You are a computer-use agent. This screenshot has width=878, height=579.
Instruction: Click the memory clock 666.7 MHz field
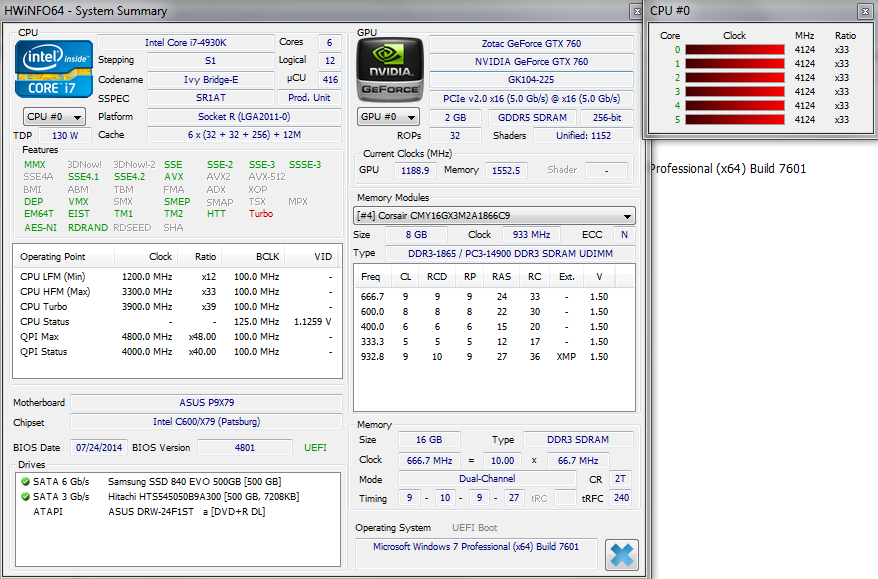(429, 460)
